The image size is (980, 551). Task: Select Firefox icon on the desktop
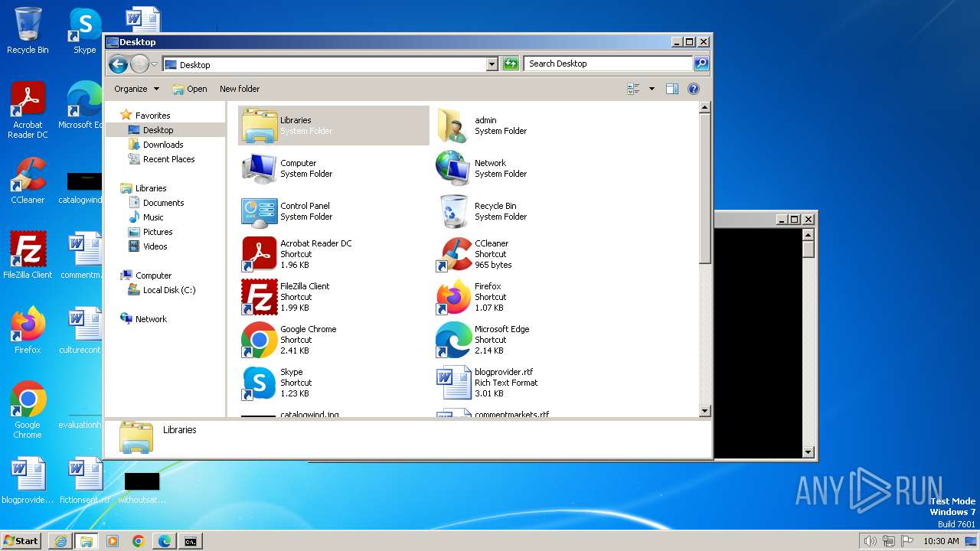28,330
